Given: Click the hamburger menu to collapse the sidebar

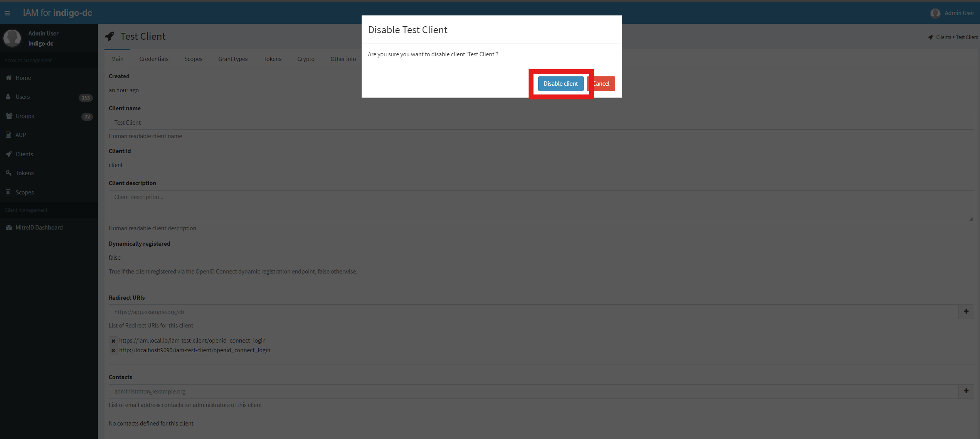Looking at the screenshot, I should click(x=7, y=13).
